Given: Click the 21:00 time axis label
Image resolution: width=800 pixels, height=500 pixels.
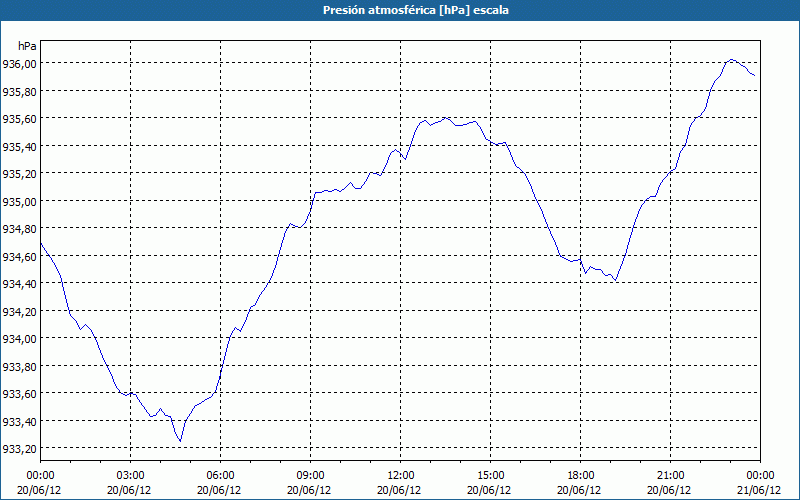Looking at the screenshot, I should click(x=670, y=476).
